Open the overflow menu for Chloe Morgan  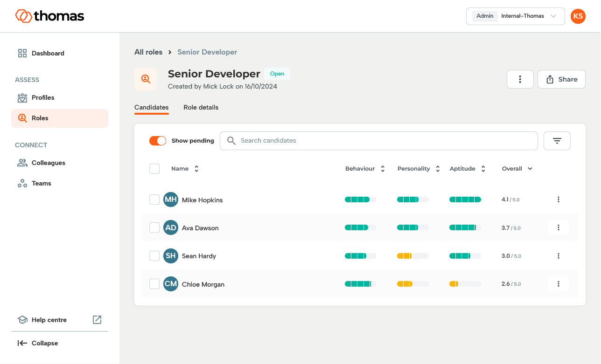[558, 284]
